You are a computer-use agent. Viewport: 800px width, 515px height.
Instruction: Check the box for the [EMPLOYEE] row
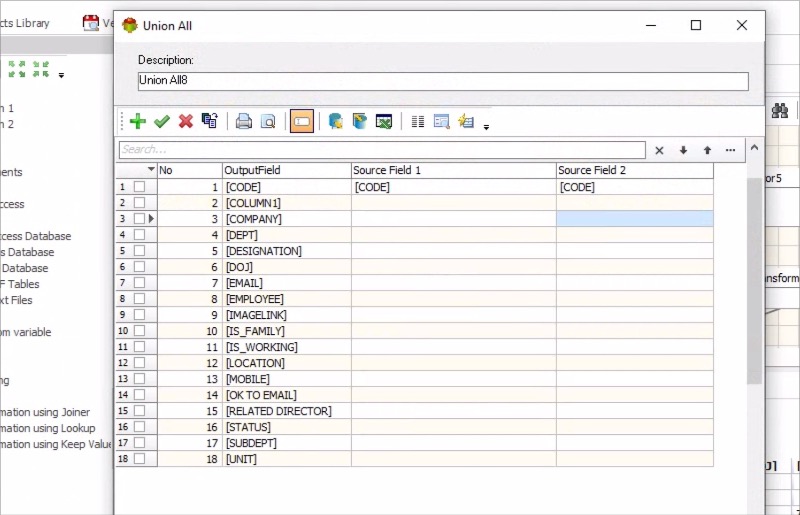click(x=139, y=299)
